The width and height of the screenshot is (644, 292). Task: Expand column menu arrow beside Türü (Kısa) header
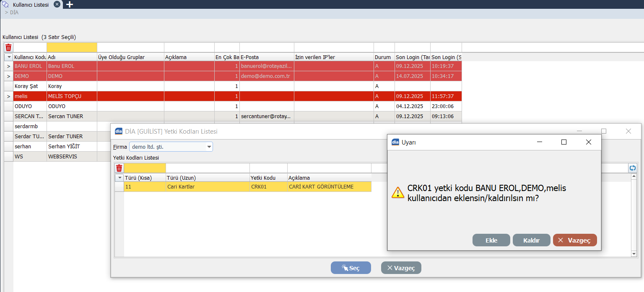click(119, 178)
